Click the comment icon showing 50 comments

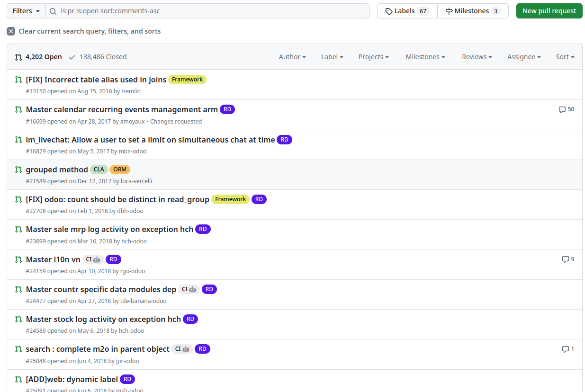click(562, 109)
